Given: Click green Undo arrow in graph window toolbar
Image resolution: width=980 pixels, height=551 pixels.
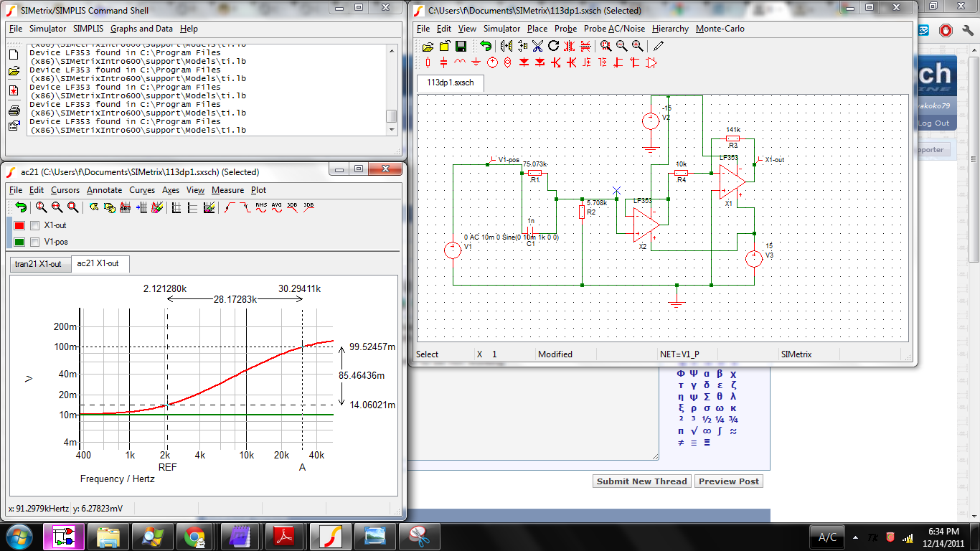Looking at the screenshot, I should [x=21, y=207].
